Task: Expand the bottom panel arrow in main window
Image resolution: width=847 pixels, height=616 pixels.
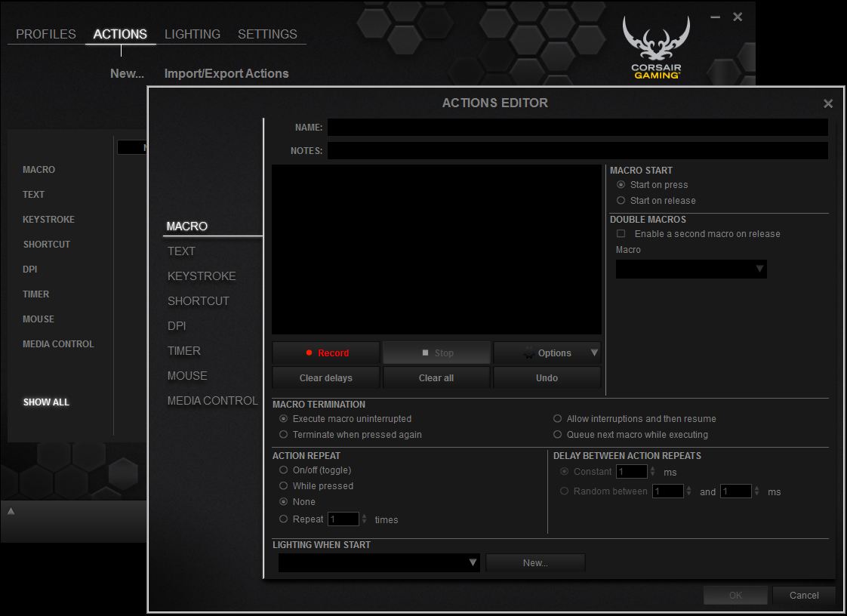Action: point(11,510)
